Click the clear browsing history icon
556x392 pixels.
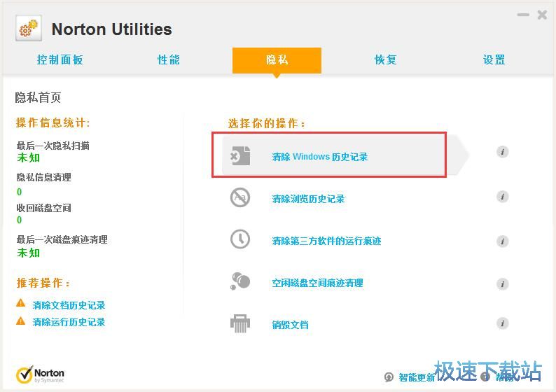[x=240, y=198]
